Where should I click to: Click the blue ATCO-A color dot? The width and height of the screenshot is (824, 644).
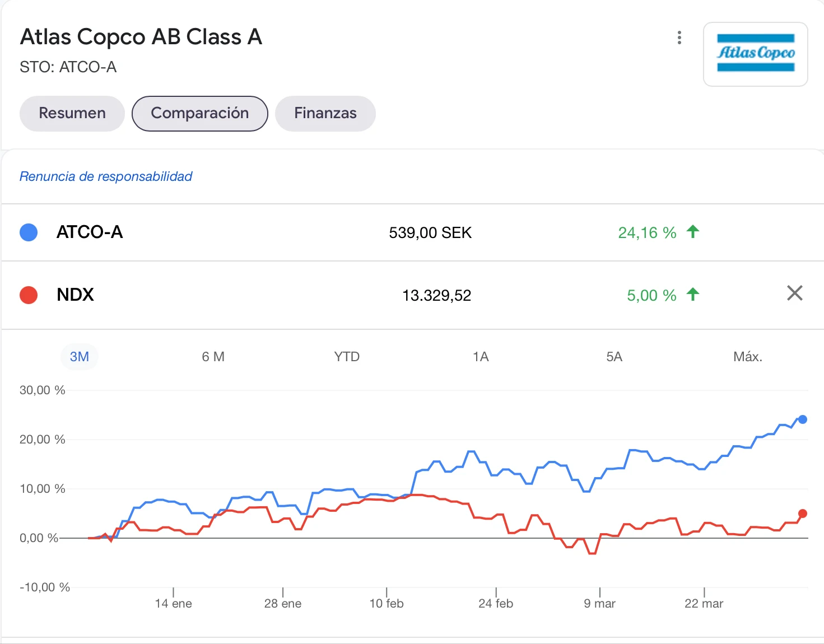pyautogui.click(x=29, y=232)
